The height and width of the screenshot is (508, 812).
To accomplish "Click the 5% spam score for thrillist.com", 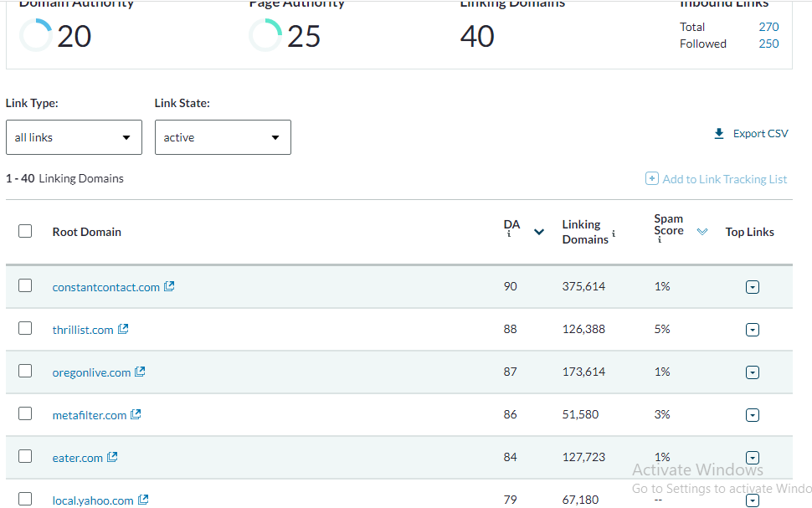I will pos(662,329).
